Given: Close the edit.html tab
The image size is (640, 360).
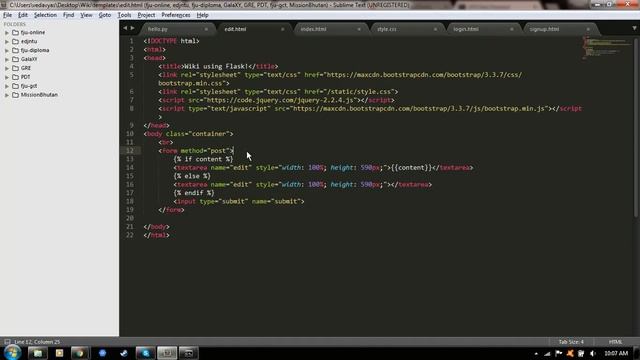Looking at the screenshot, I should 282,29.
